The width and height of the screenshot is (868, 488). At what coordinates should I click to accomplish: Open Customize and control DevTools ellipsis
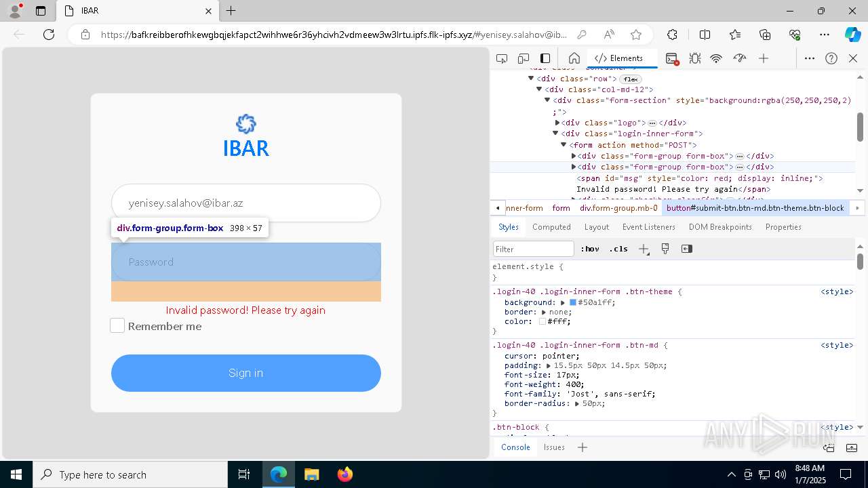pyautogui.click(x=810, y=58)
